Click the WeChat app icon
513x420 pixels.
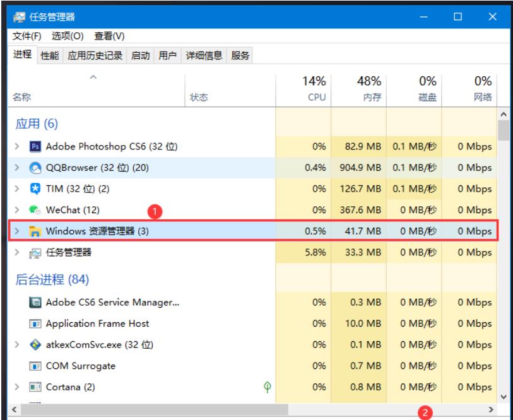click(x=35, y=209)
